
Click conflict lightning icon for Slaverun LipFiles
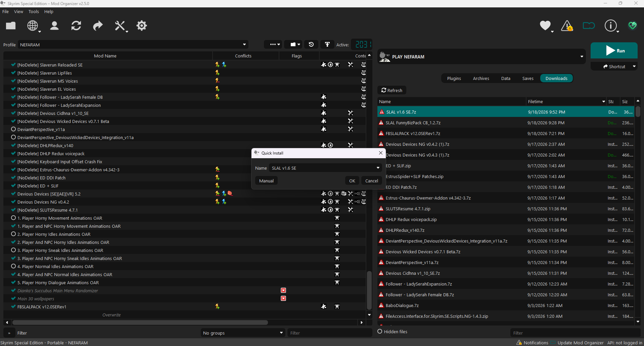coord(218,73)
